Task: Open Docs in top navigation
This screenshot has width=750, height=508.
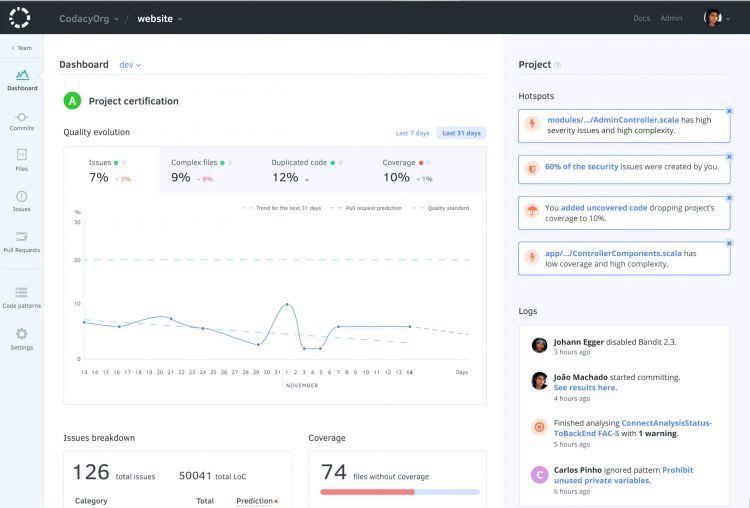Action: pos(641,18)
